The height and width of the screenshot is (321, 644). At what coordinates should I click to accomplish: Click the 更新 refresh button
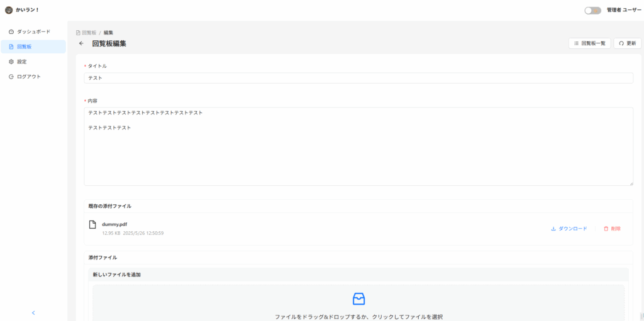627,43
